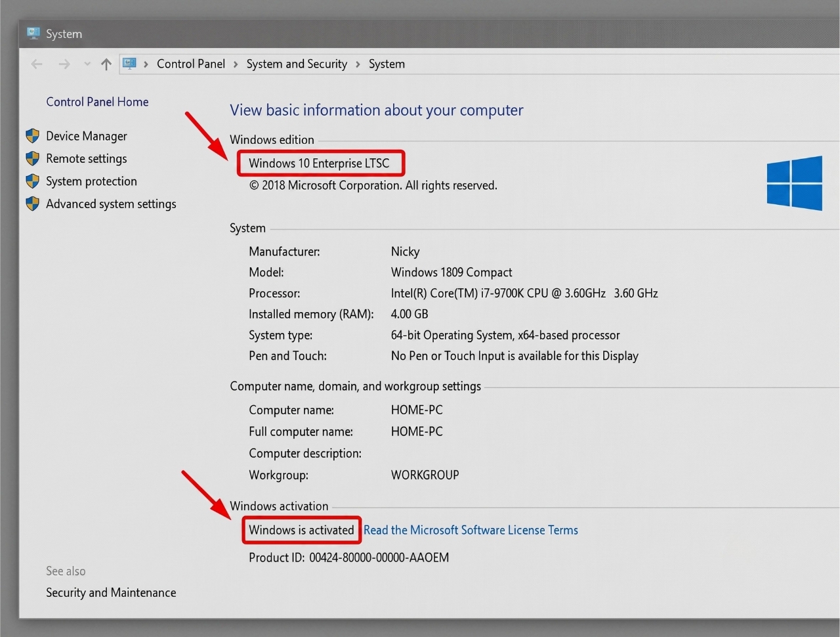Open Security and Maintenance link
Screen dimensions: 840x637
[x=111, y=592]
